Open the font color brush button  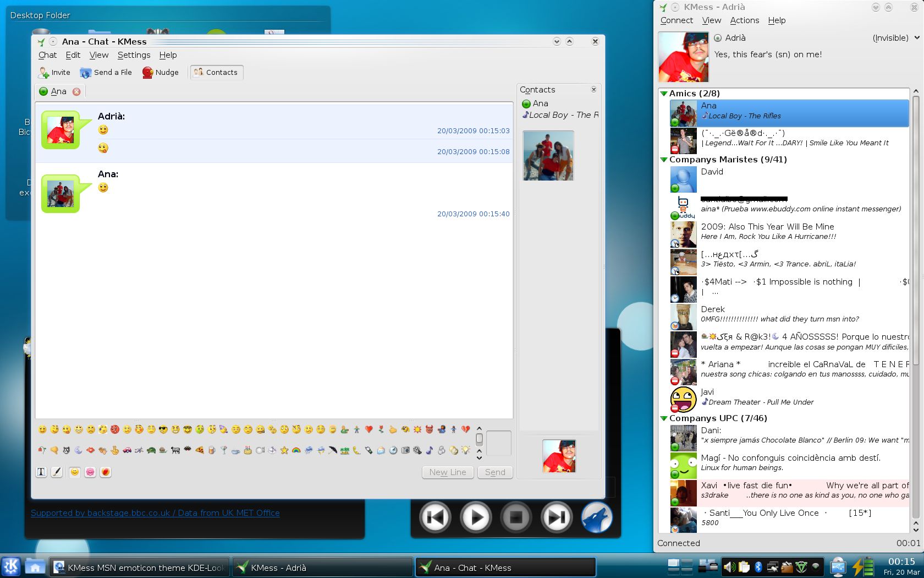(57, 472)
